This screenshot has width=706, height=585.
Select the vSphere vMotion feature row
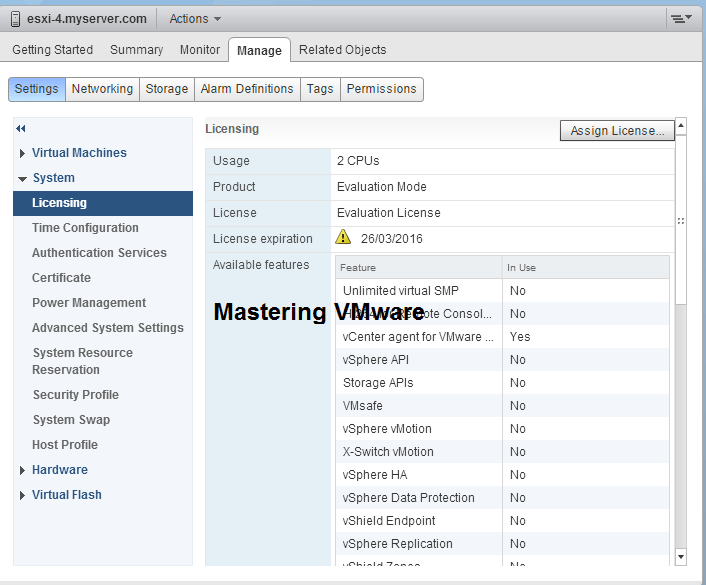point(502,428)
